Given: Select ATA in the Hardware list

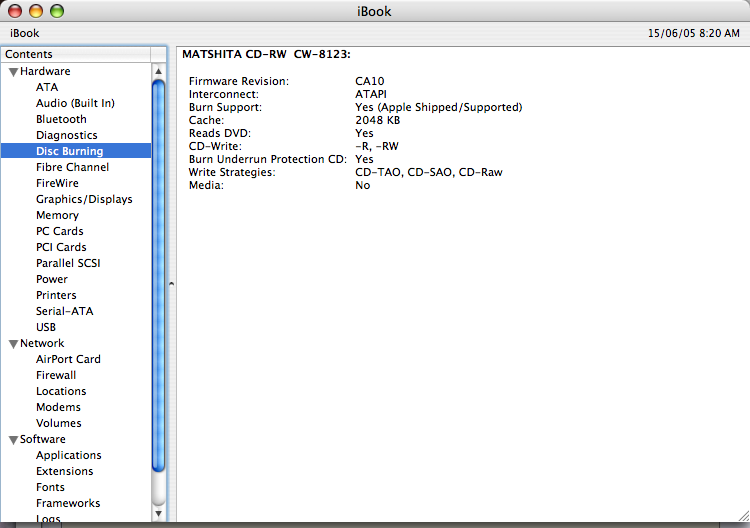Looking at the screenshot, I should click(x=47, y=87).
